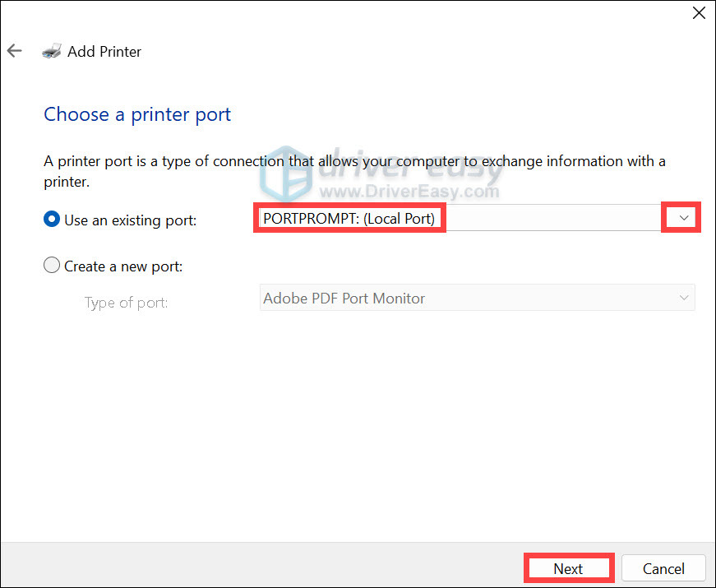Click the printer icon beside Add Printer
This screenshot has height=588, width=716.
[x=51, y=51]
